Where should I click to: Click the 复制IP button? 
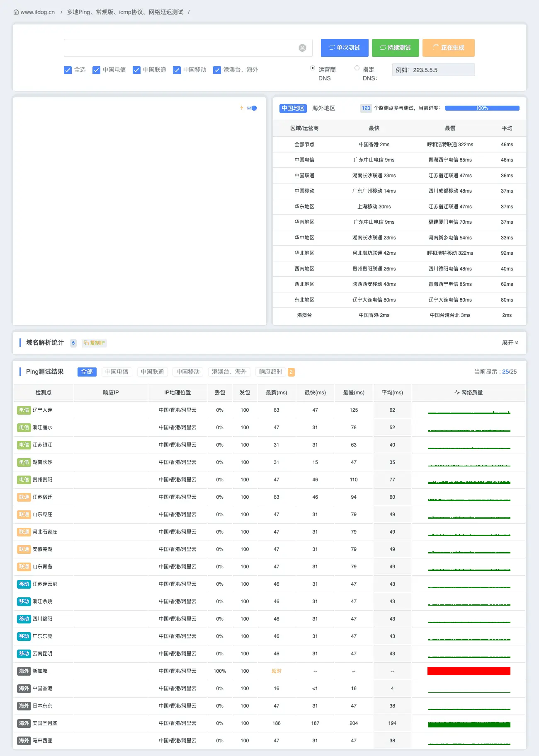coord(95,343)
